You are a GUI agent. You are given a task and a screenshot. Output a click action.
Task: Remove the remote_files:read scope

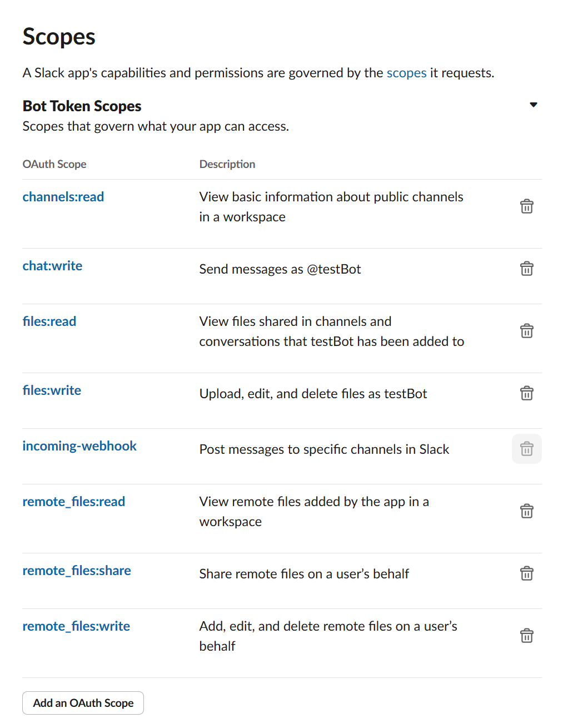pyautogui.click(x=526, y=511)
